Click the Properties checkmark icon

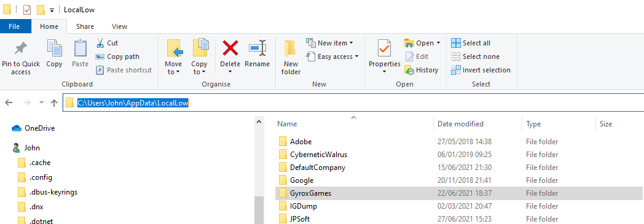385,48
